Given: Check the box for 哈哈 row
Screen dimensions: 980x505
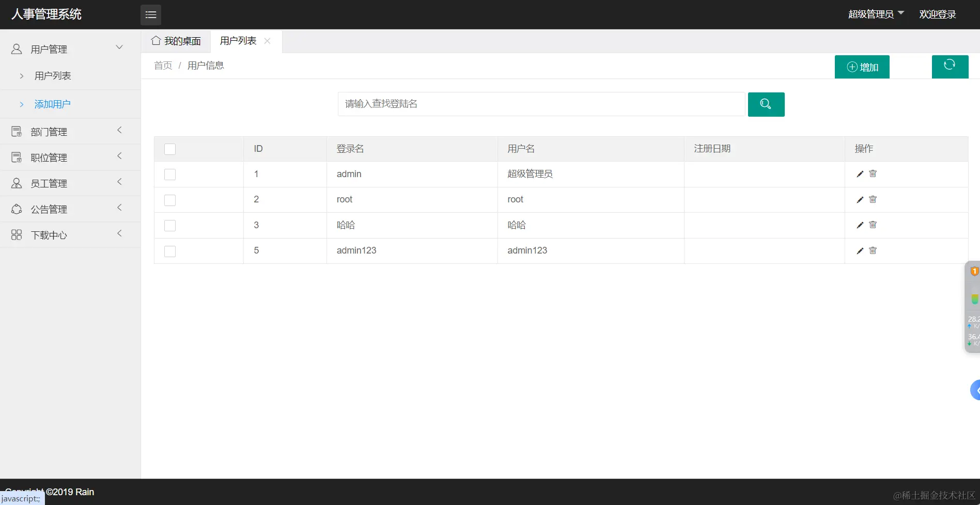Looking at the screenshot, I should [170, 226].
